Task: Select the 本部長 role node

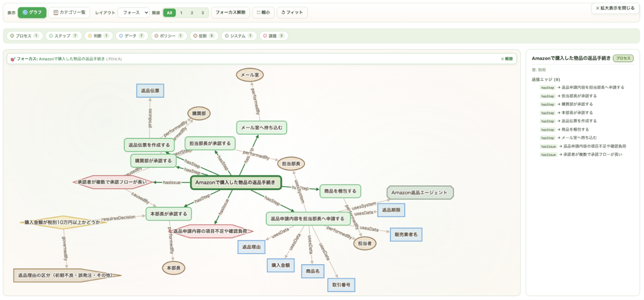Action: pyautogui.click(x=174, y=268)
